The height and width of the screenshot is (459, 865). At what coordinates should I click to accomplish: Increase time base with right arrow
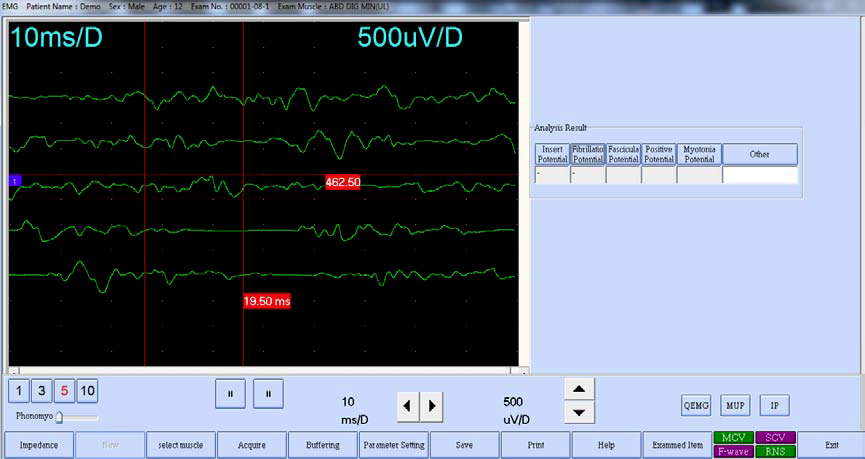[431, 407]
